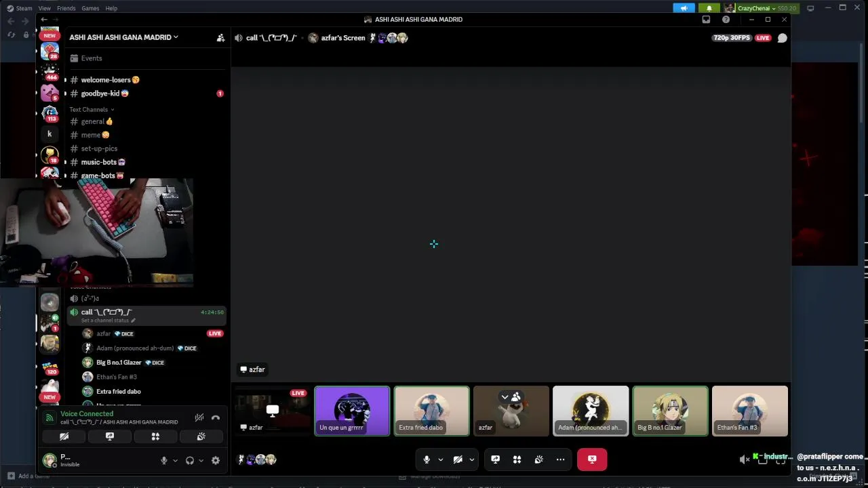The width and height of the screenshot is (868, 488).
Task: Expand camera options in call bar
Action: point(471,460)
